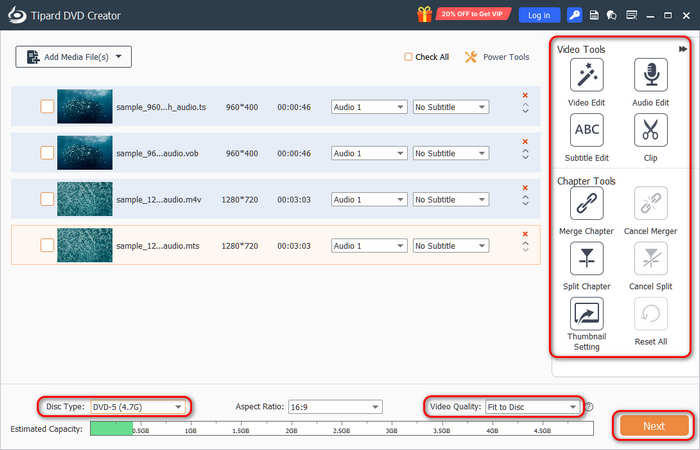Click the Tipard DVD Creator logo
This screenshot has height=450, width=700.
click(17, 15)
